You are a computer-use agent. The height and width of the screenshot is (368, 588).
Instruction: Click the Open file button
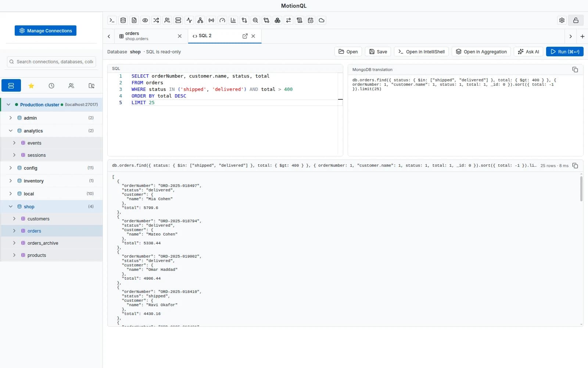[x=348, y=52]
